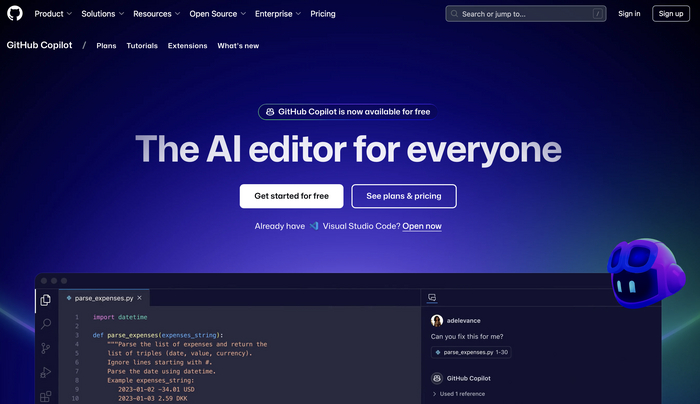Click the 'Parse the date using datetime.' line

162,371
